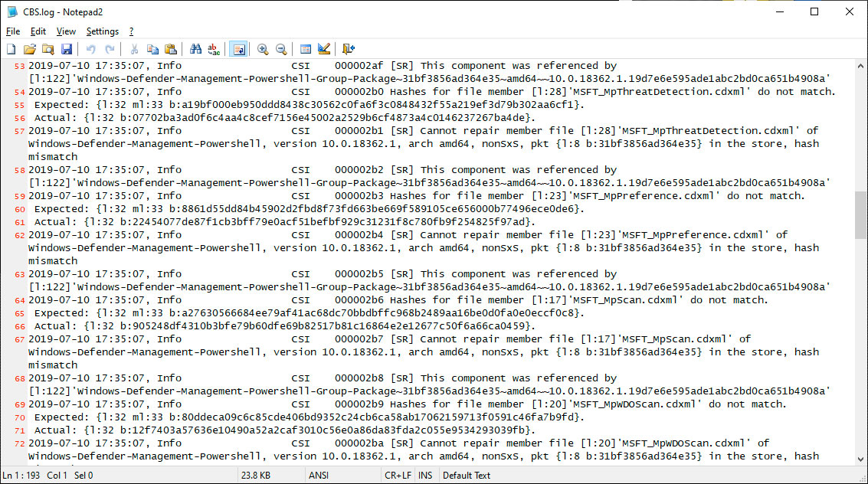Minimize the Notepad2 window
The height and width of the screenshot is (484, 868).
point(780,11)
